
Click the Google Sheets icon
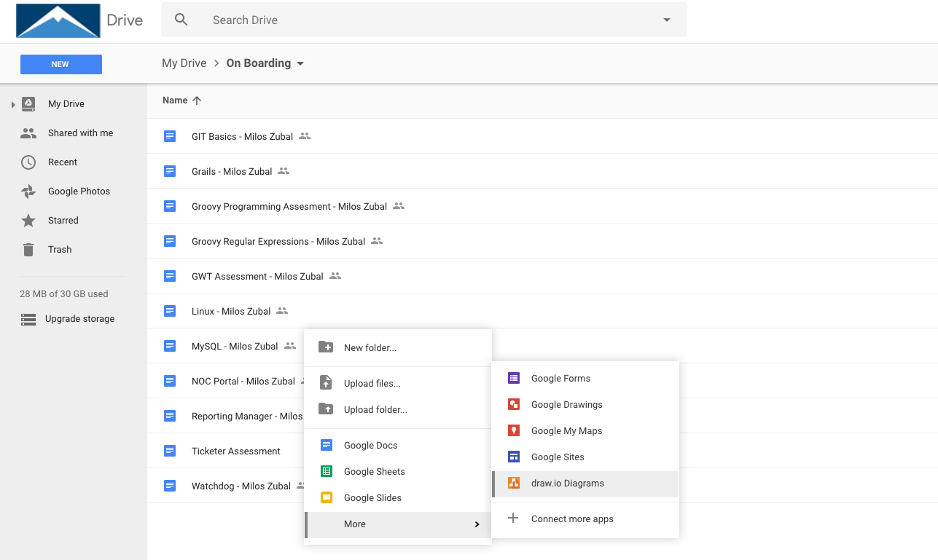[327, 471]
